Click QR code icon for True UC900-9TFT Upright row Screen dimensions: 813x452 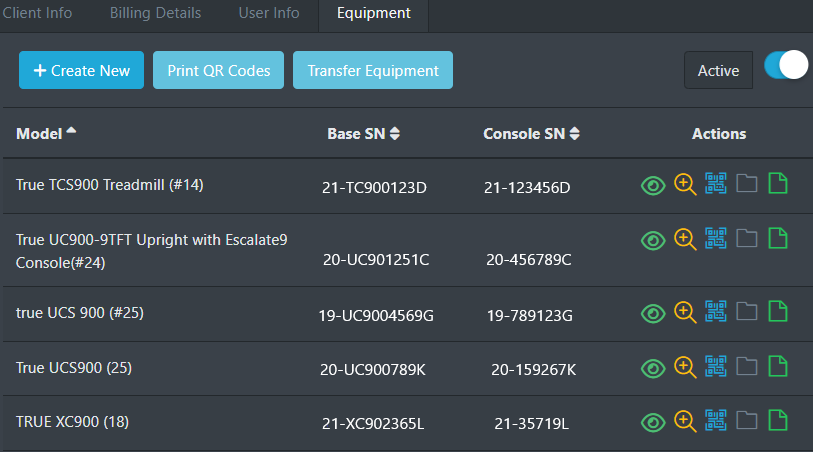715,239
